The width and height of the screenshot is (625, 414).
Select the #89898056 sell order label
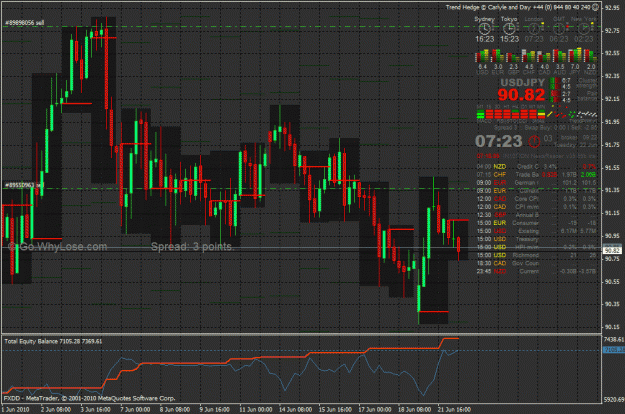(24, 23)
